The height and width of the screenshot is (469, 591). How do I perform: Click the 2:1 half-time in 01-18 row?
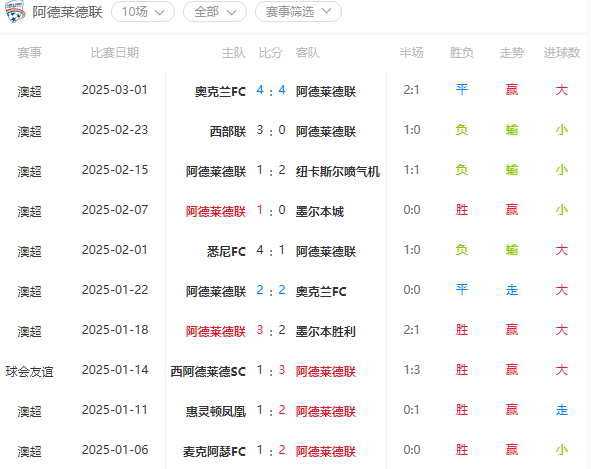pyautogui.click(x=411, y=330)
